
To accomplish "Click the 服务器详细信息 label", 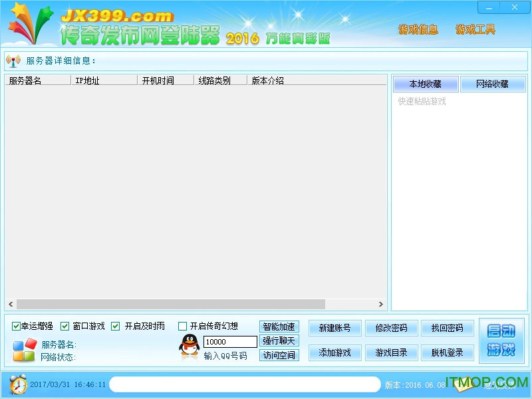I will 61,61.
